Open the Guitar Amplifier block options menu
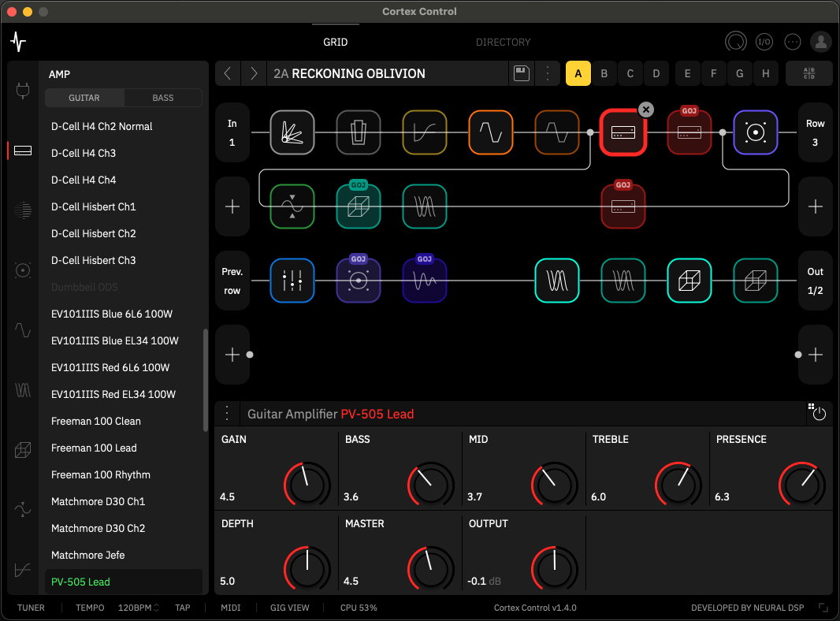Image resolution: width=840 pixels, height=621 pixels. click(x=227, y=414)
